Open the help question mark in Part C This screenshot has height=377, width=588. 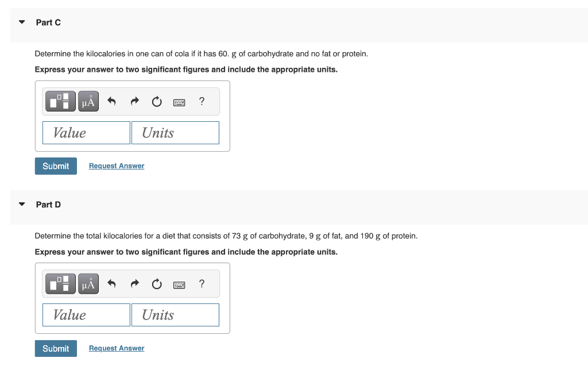pyautogui.click(x=202, y=101)
